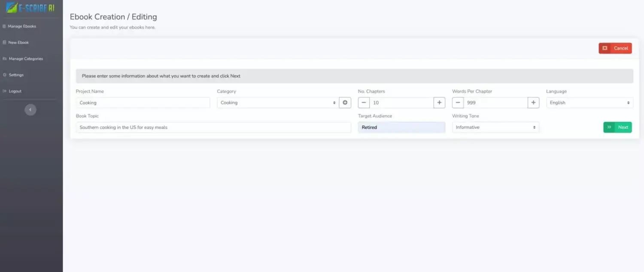The height and width of the screenshot is (272, 644).
Task: Click the Project Name input field
Action: 143,103
